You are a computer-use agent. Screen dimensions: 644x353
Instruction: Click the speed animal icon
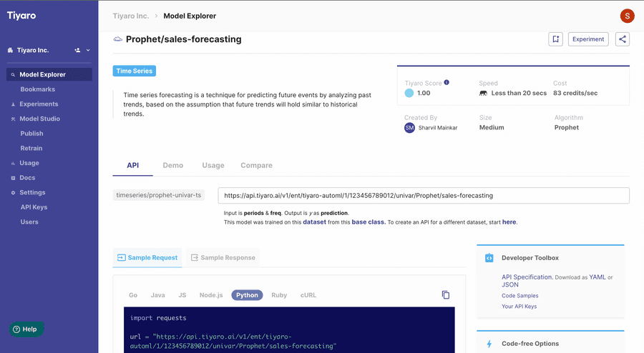pos(483,93)
